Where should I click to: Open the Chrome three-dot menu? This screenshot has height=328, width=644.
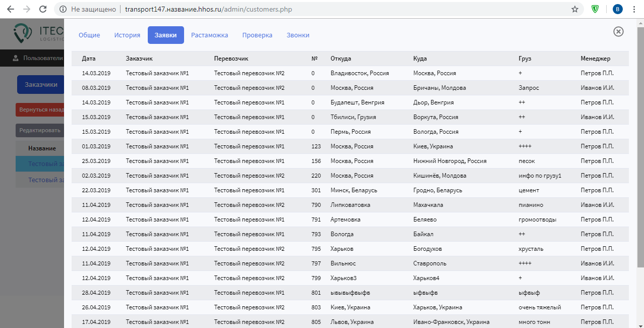[634, 9]
